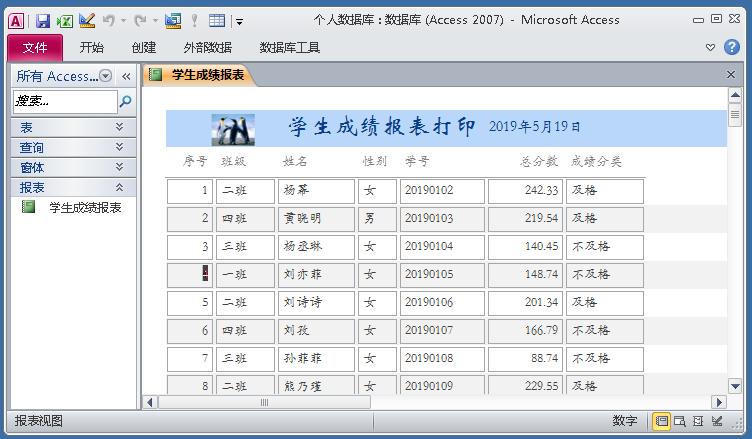The height and width of the screenshot is (439, 752).
Task: Click the exclamation mark run icon
Action: tap(194, 20)
